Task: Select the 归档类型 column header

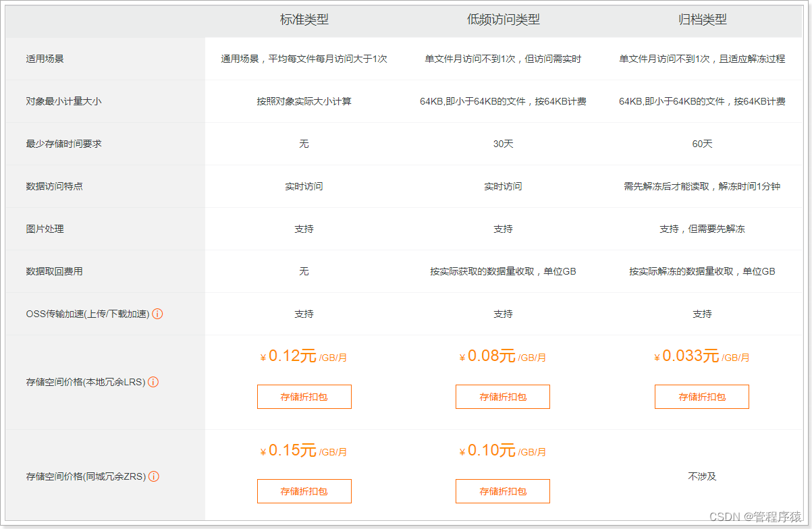Action: 701,20
